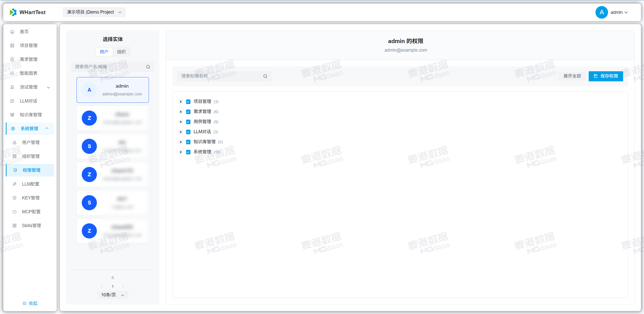Uncheck the 项目管理 permission checkbox
The image size is (644, 314).
click(188, 102)
